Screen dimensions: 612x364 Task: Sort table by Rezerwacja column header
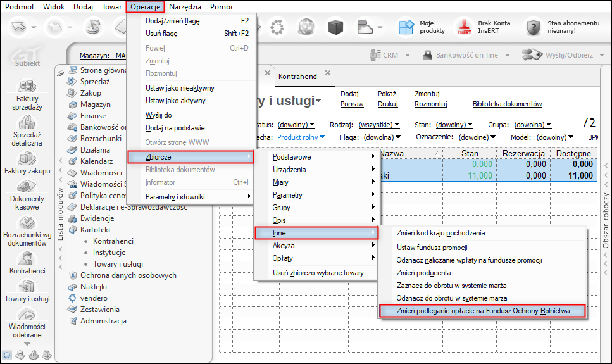[x=523, y=153]
